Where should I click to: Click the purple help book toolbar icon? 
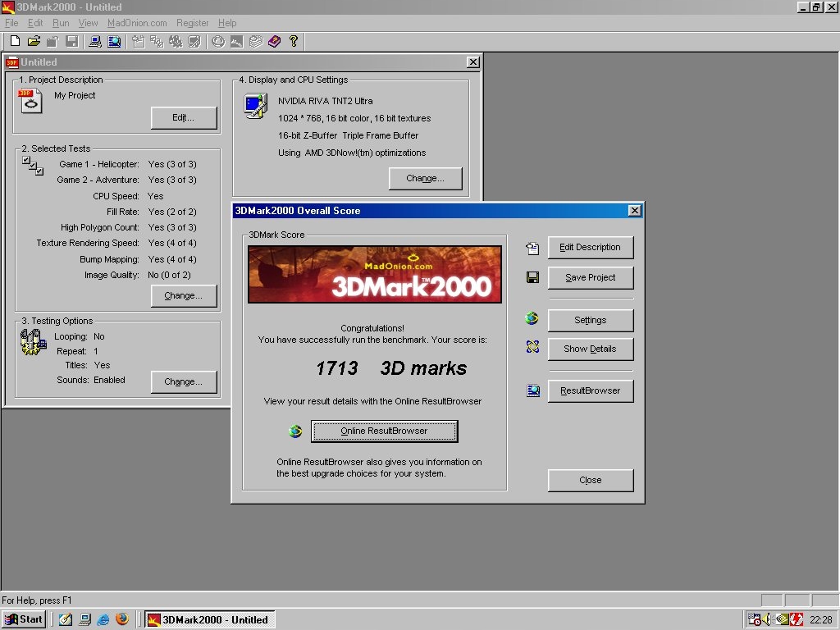tap(274, 41)
